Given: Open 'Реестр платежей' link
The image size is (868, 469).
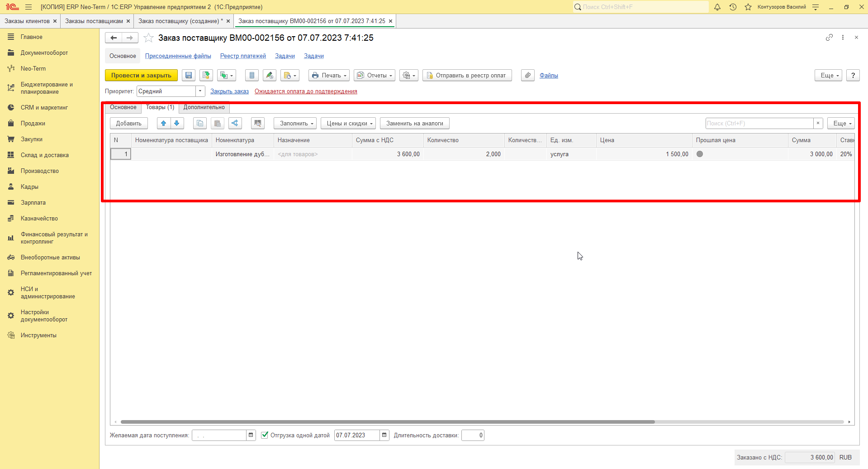Looking at the screenshot, I should [x=243, y=56].
